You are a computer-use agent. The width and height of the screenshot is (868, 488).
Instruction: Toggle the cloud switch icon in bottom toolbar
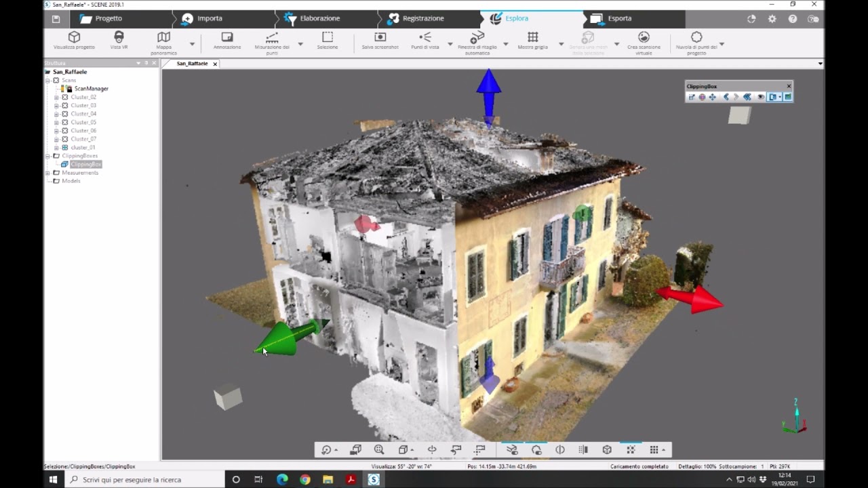point(536,450)
